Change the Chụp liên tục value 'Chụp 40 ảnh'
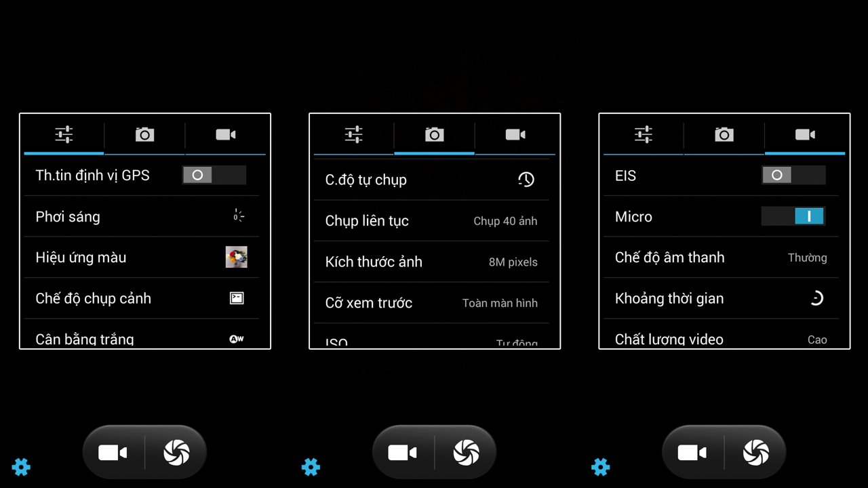Image resolution: width=868 pixels, height=488 pixels. (x=505, y=221)
